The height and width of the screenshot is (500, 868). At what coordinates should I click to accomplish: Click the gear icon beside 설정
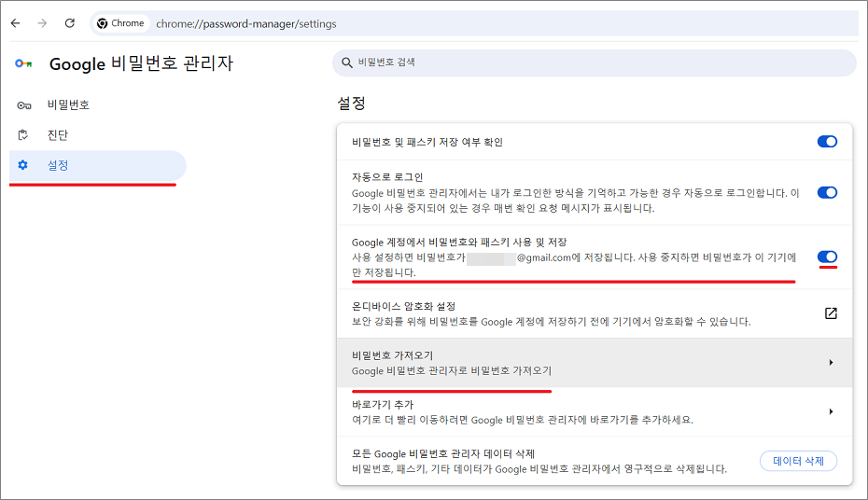[x=22, y=165]
